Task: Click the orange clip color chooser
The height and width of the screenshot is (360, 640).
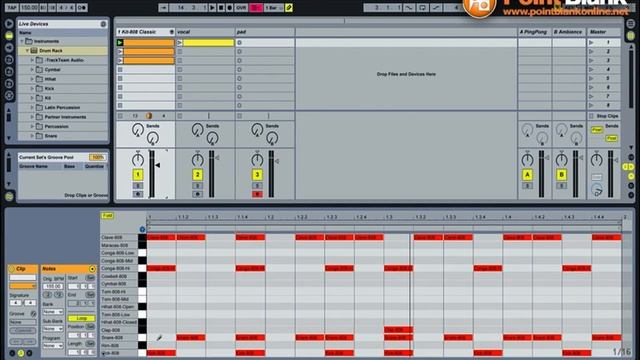Action: click(22, 286)
